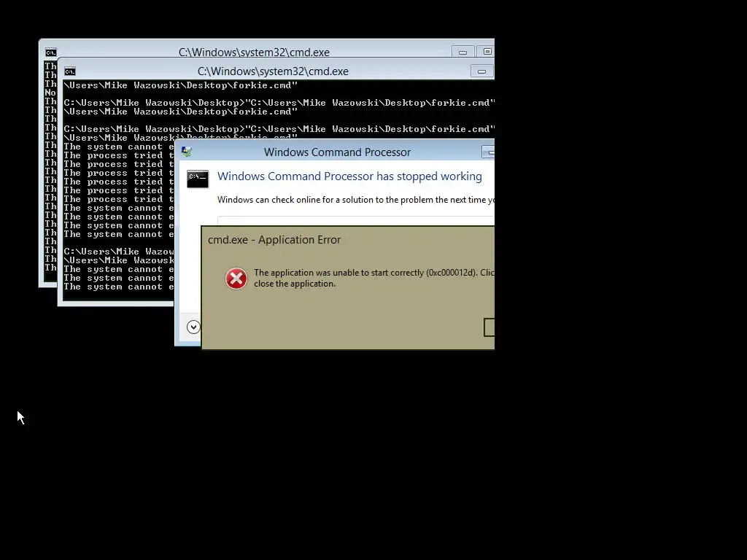
Task: Maximize the rear cmd.exe window
Action: click(486, 52)
